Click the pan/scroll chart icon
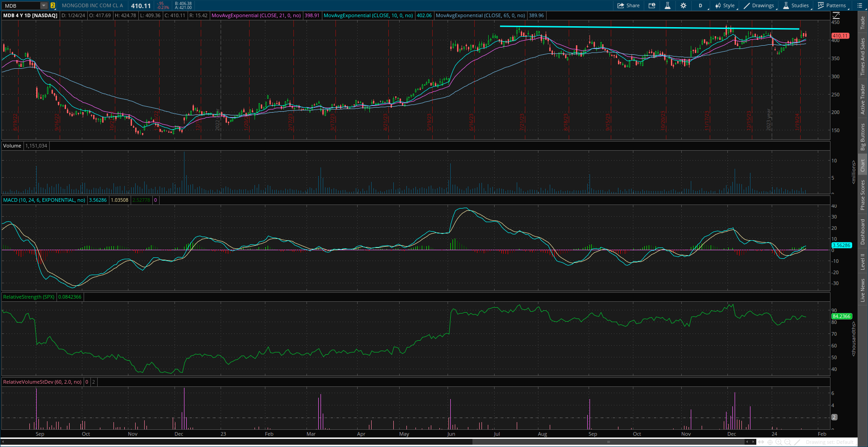The image size is (868, 447). tap(761, 442)
